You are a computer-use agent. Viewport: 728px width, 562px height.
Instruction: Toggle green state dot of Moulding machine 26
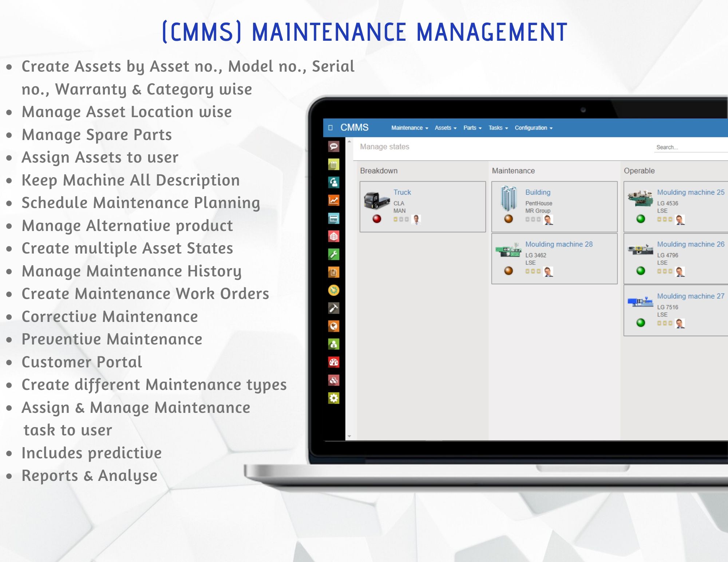(641, 271)
